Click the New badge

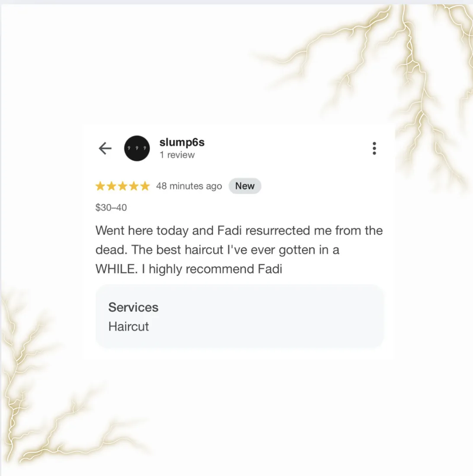pyautogui.click(x=245, y=186)
